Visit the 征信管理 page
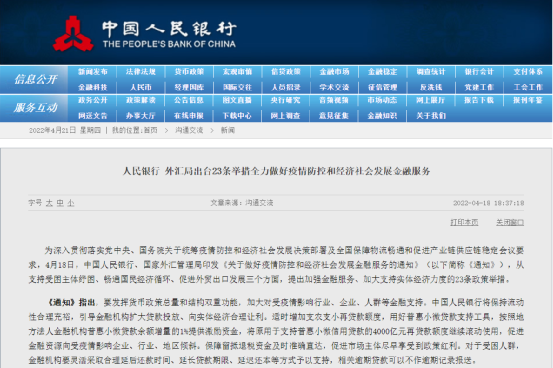Viewport: 553px width, 368px height. [x=383, y=87]
